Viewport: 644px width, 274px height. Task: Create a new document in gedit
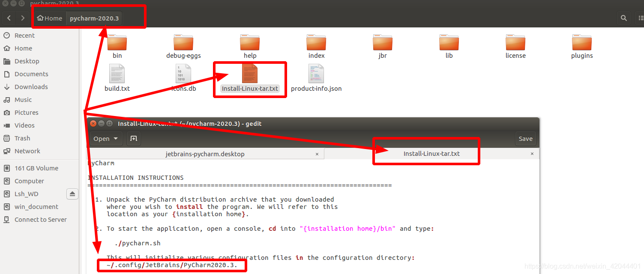point(134,139)
